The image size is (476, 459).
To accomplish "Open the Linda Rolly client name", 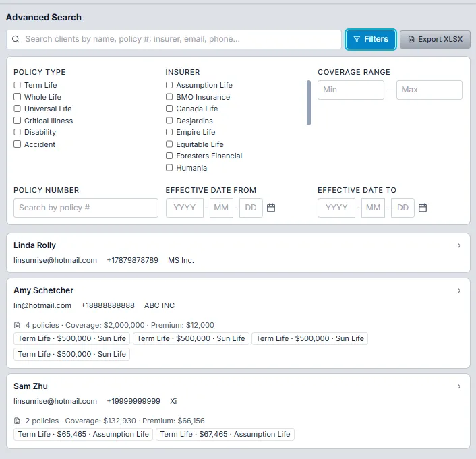I will point(34,245).
